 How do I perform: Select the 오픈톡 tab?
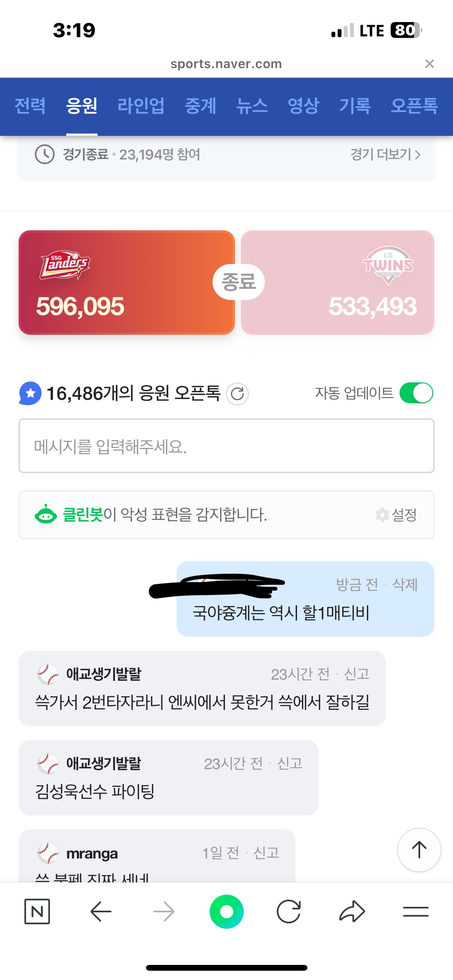414,106
